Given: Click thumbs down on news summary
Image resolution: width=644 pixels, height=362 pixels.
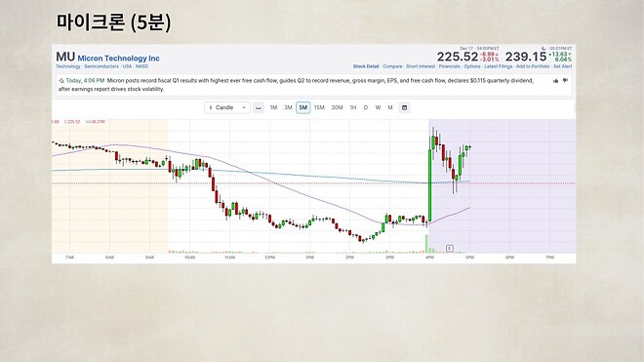Looking at the screenshot, I should point(565,81).
